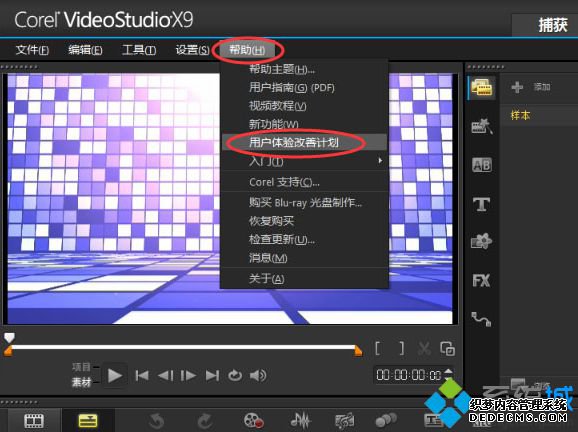Select the Instant Project templates icon
The image size is (578, 432).
click(x=481, y=126)
